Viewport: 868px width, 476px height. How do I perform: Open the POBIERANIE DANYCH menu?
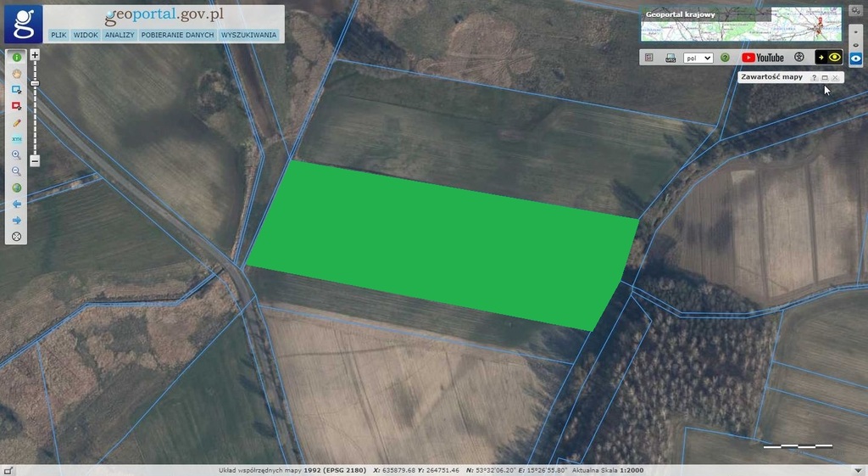[177, 35]
